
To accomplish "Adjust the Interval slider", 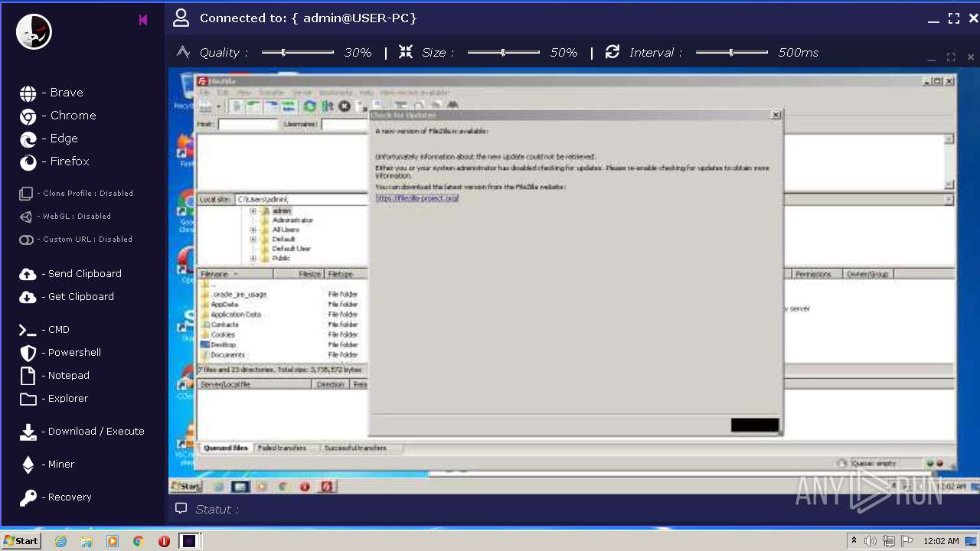I will 732,52.
